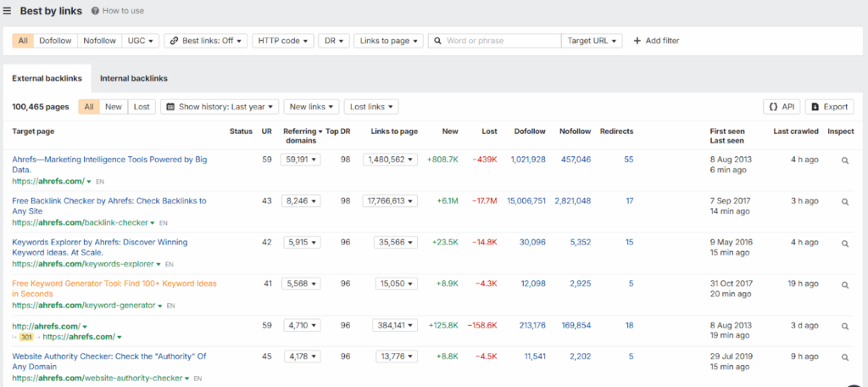Open the Best links: Off dropdown
This screenshot has width=868, height=387.
pos(206,41)
